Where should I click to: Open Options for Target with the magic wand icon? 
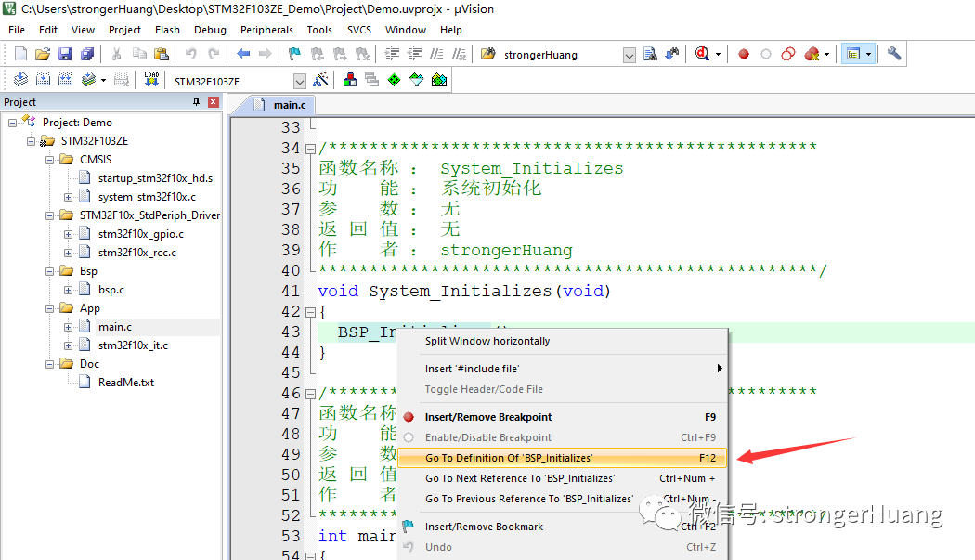coord(320,80)
